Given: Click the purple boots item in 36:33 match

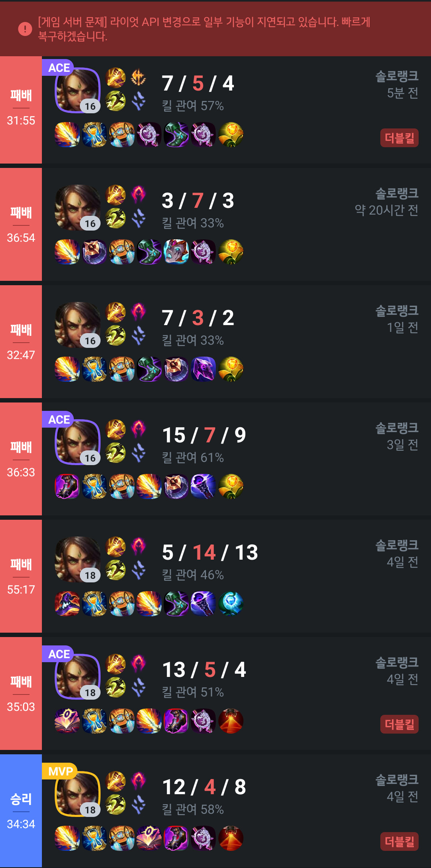Looking at the screenshot, I should click(x=67, y=487).
